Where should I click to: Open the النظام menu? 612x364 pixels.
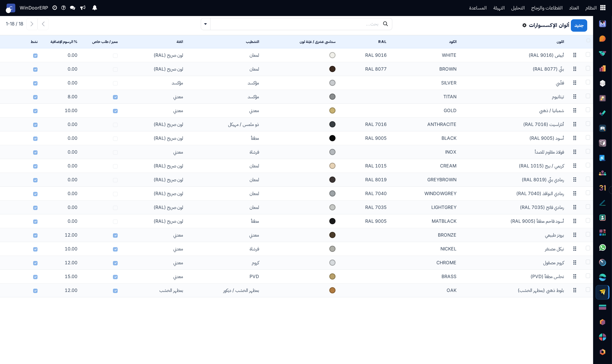click(x=591, y=8)
